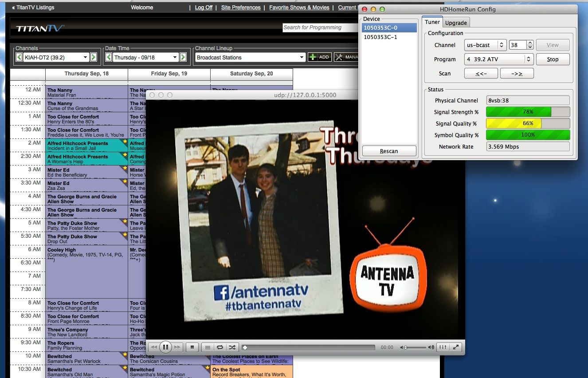The width and height of the screenshot is (588, 378).
Task: Open the VLC audio effects equalizer
Action: (443, 347)
